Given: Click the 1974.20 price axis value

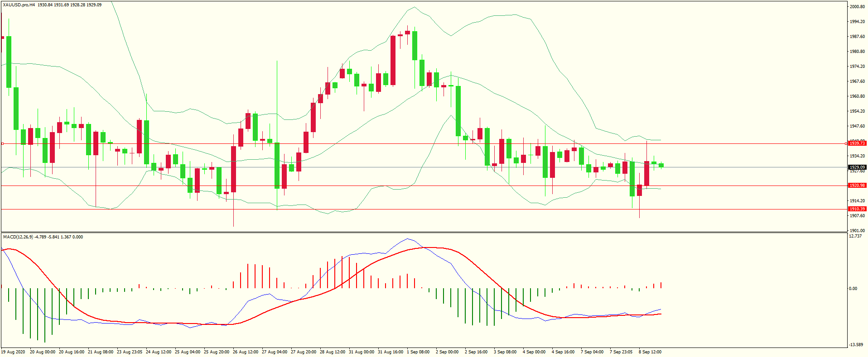Looking at the screenshot, I should tap(858, 67).
